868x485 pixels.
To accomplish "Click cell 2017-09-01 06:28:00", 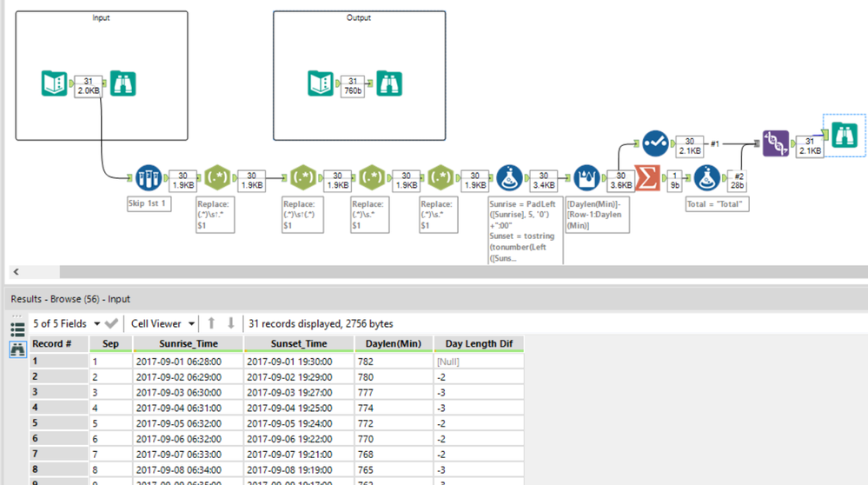I will [x=189, y=362].
